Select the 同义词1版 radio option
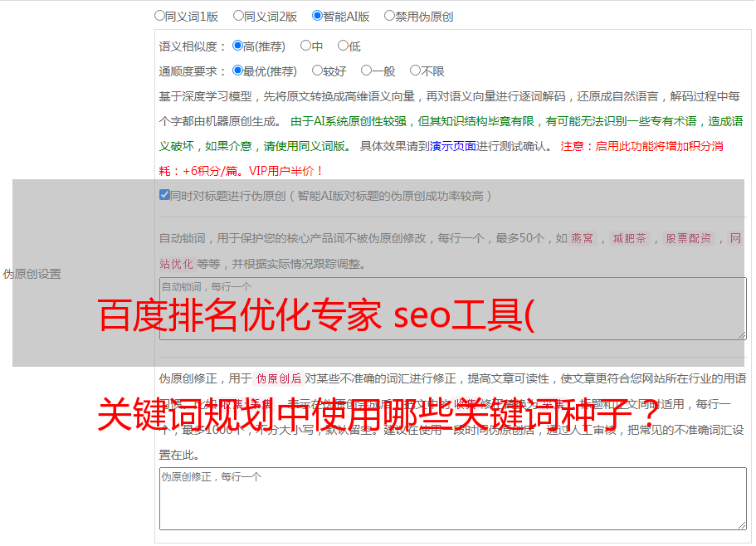The image size is (756, 546). tap(159, 16)
